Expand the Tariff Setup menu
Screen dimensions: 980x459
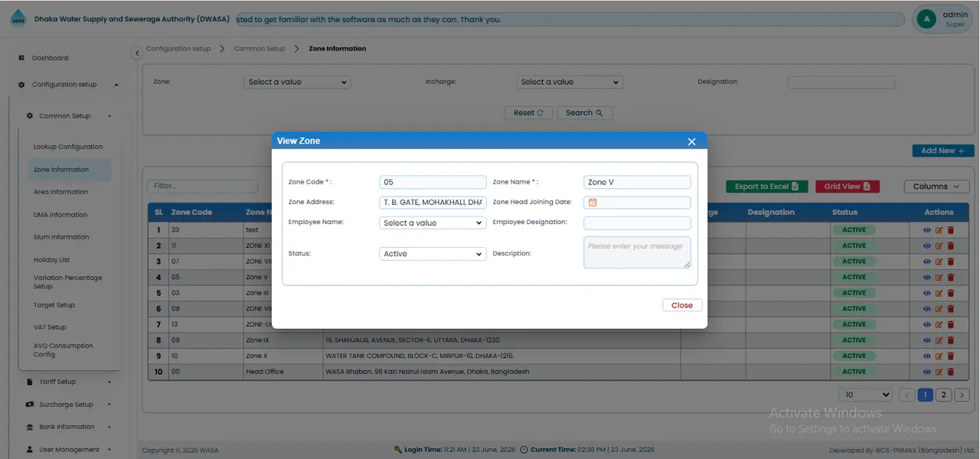69,382
